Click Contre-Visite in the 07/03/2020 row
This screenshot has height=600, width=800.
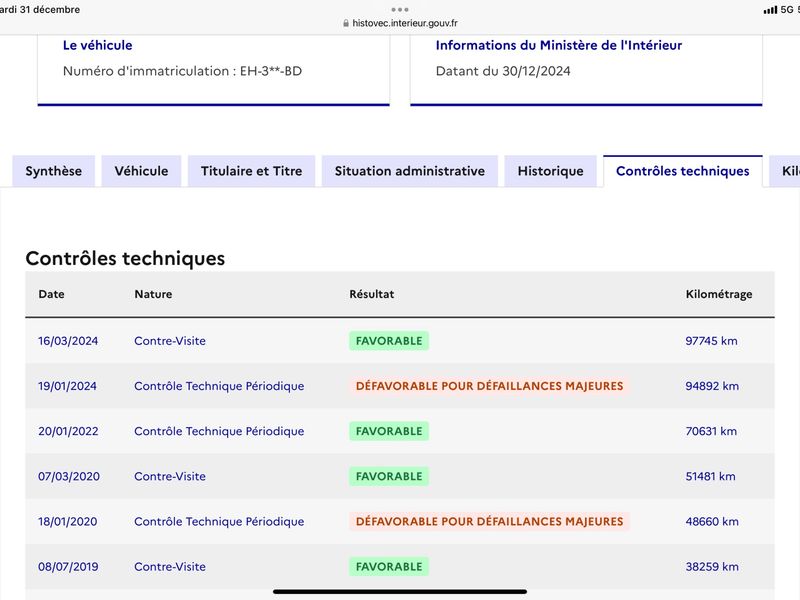[170, 477]
